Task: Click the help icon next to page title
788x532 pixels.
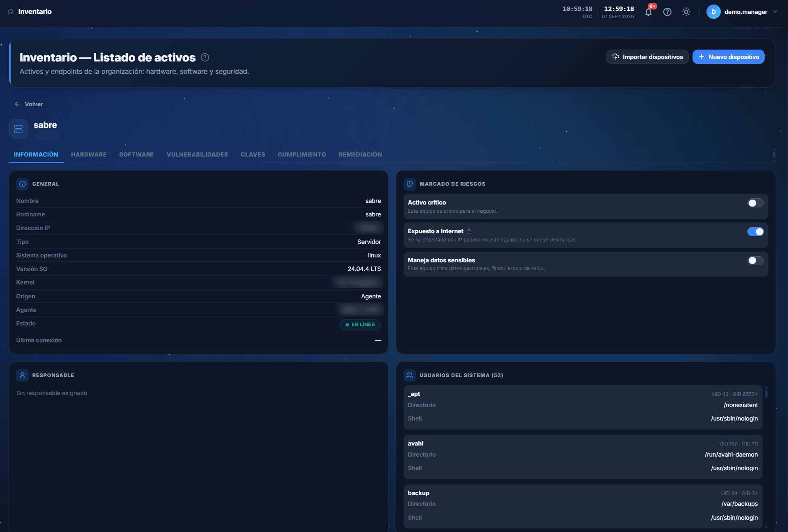Action: click(205, 57)
